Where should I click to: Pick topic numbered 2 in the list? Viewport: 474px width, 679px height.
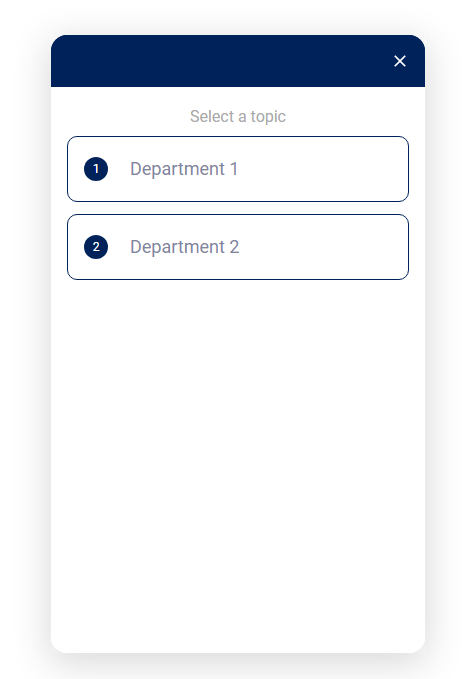238,247
